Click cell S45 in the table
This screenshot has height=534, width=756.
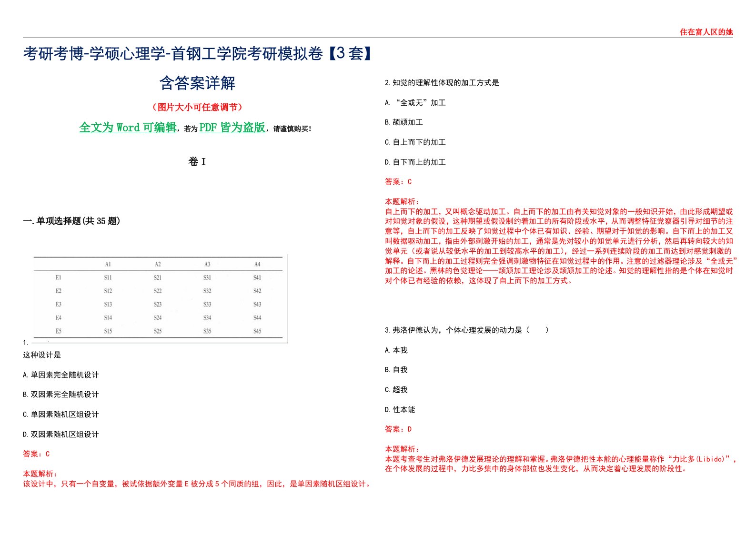click(x=257, y=331)
